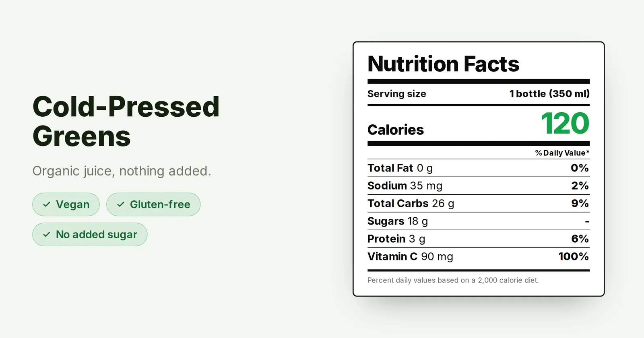The image size is (644, 338).
Task: Select the Sugars 18 g row
Action: [x=479, y=221]
